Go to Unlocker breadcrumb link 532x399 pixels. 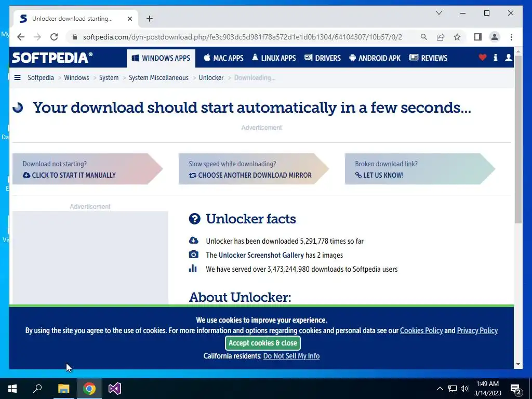click(x=211, y=78)
